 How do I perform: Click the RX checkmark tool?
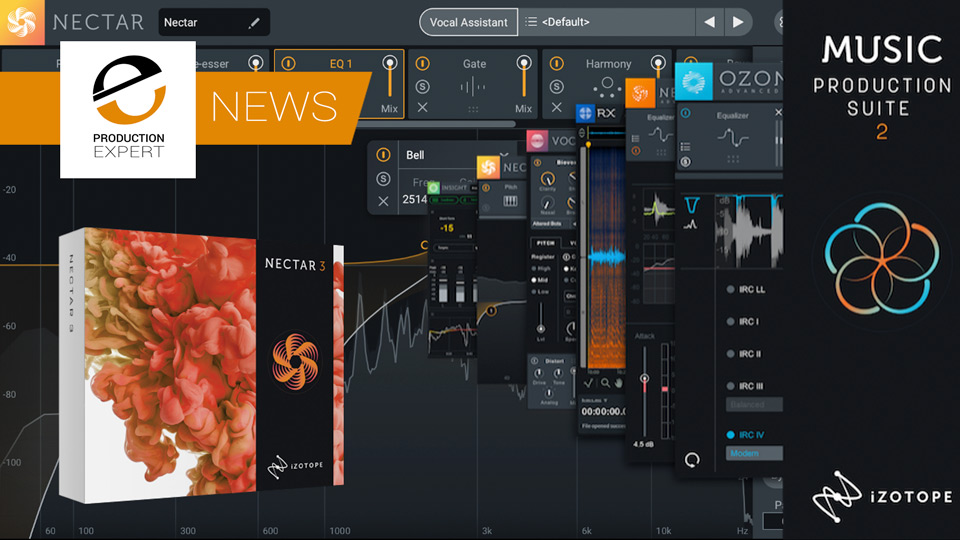click(x=588, y=383)
